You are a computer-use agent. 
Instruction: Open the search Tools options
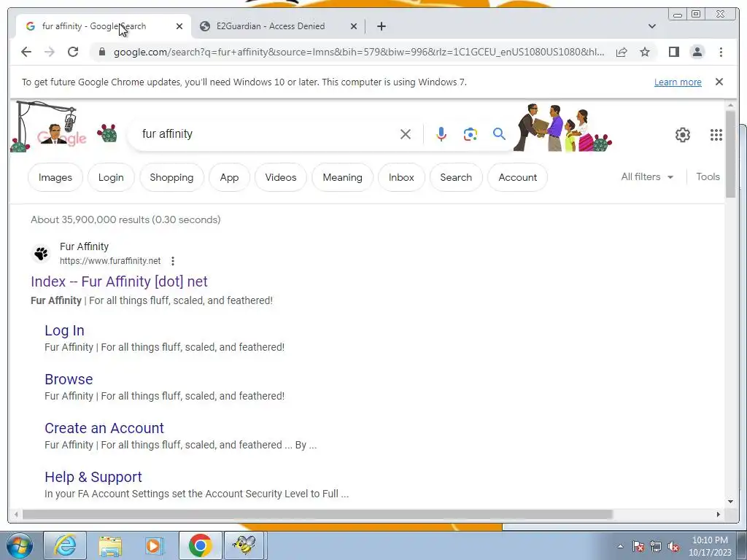[708, 176]
